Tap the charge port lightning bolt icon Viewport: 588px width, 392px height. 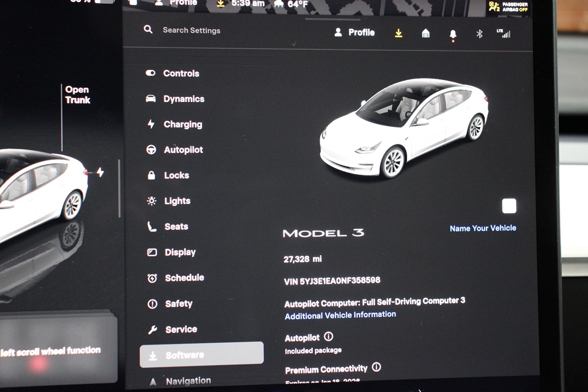tap(100, 172)
